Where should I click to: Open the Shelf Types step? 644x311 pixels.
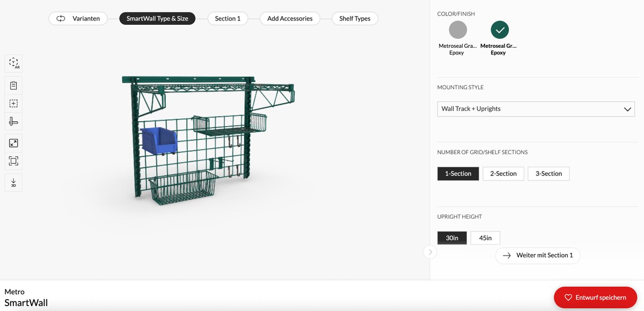click(355, 18)
